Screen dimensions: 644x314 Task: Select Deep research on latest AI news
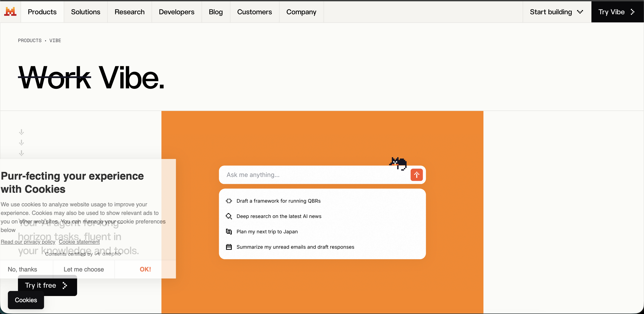pos(322,216)
